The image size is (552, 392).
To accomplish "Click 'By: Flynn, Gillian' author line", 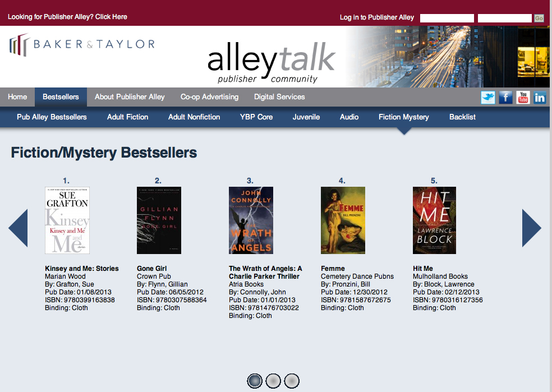I will [x=162, y=284].
